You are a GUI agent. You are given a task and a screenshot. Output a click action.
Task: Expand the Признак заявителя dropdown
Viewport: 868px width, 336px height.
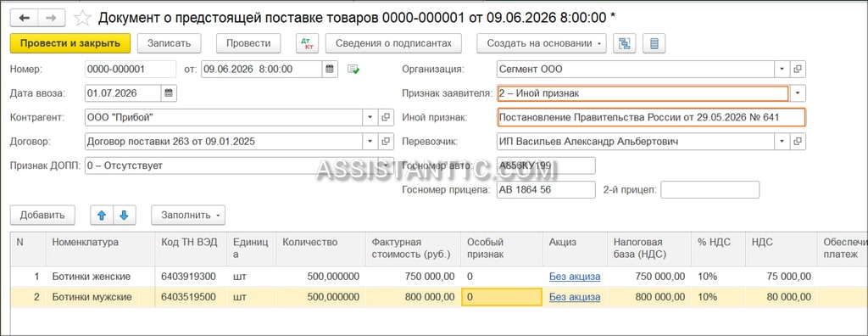[798, 93]
